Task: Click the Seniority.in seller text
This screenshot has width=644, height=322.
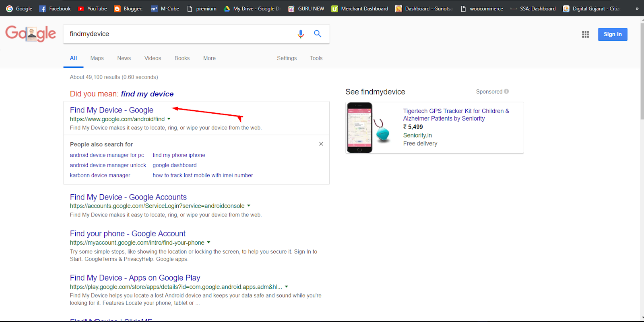Action: [417, 135]
